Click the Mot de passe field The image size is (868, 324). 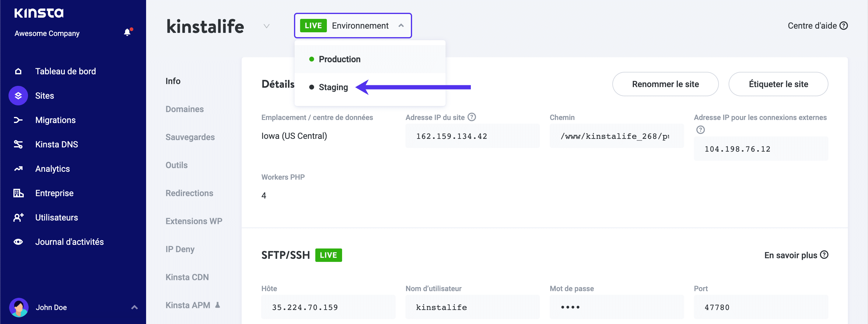coord(617,307)
